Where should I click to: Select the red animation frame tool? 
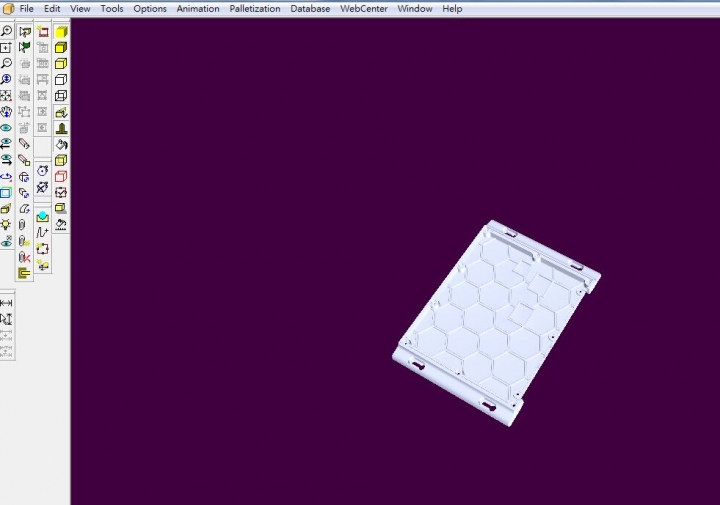[42, 31]
